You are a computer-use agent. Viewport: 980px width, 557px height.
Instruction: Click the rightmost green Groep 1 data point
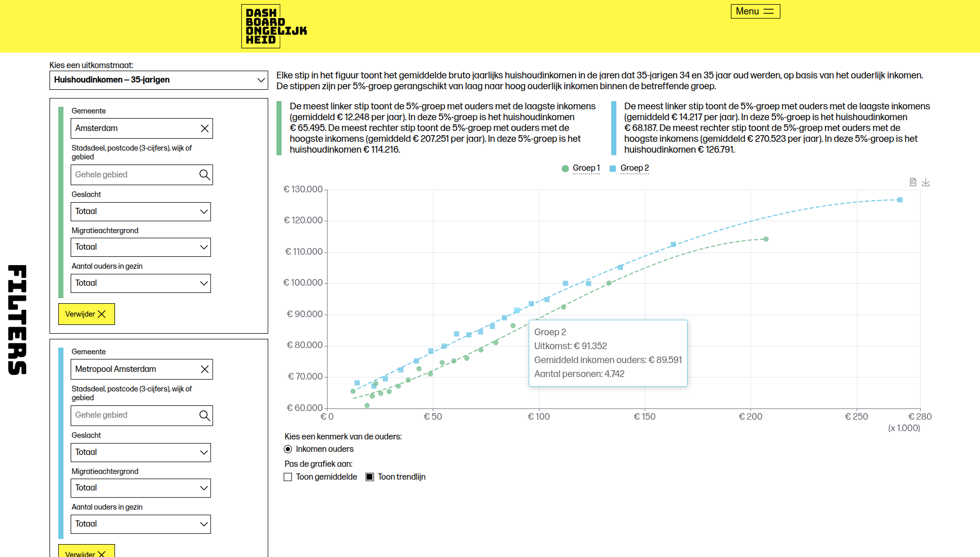[x=766, y=239]
